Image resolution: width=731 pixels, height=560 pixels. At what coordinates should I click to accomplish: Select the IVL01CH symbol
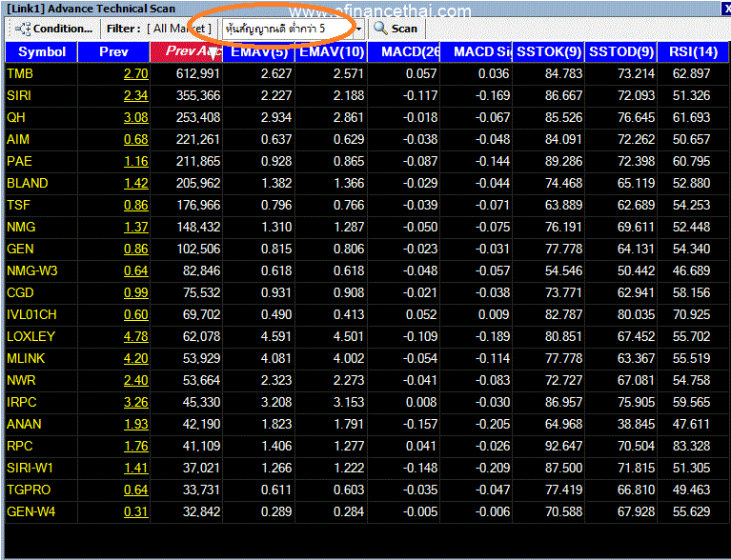coord(31,314)
